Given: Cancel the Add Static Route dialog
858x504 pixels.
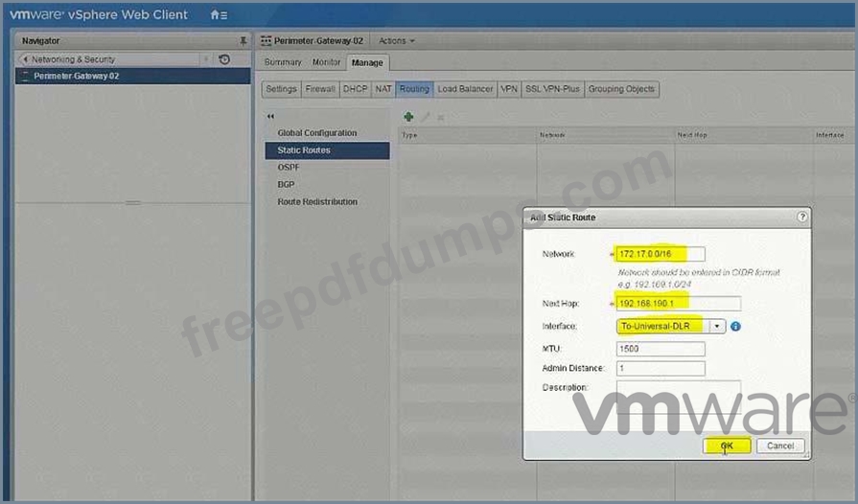Looking at the screenshot, I should pyautogui.click(x=780, y=447).
